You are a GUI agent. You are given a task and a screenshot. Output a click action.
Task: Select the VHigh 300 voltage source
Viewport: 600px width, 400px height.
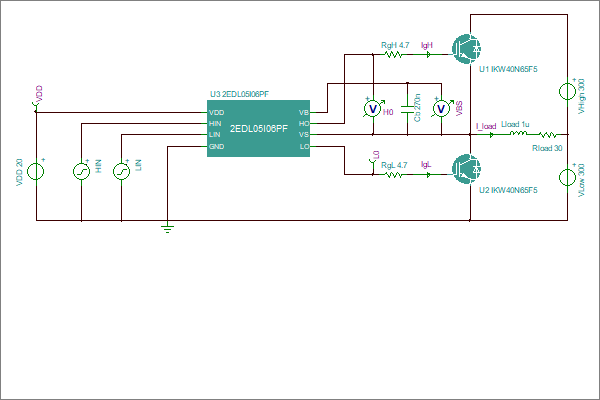(x=567, y=91)
